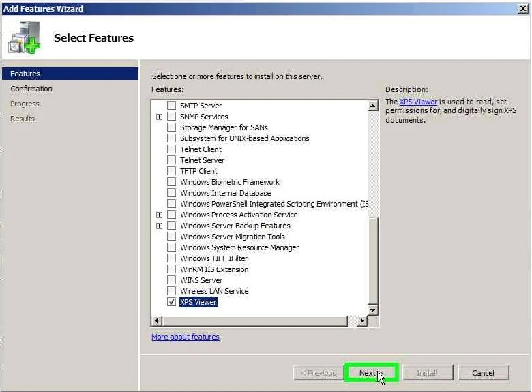
Task: Enable Windows Server Migration Tools
Action: click(x=172, y=237)
